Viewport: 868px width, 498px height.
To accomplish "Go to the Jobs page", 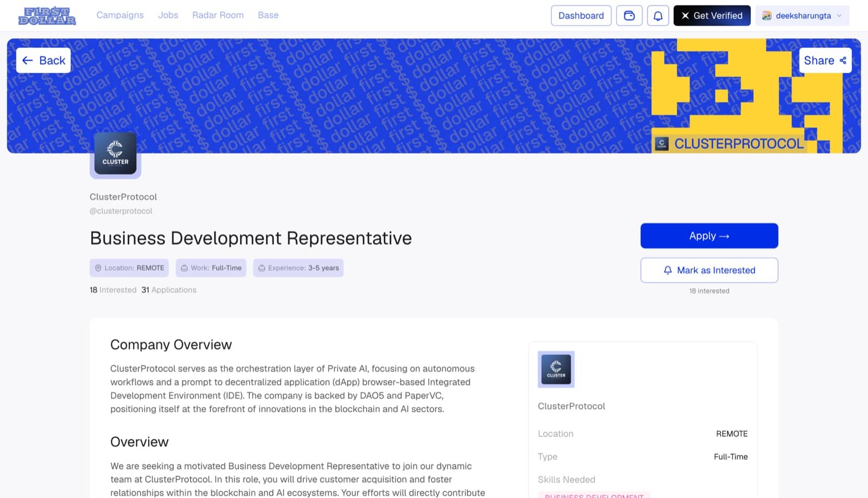I will [x=168, y=15].
